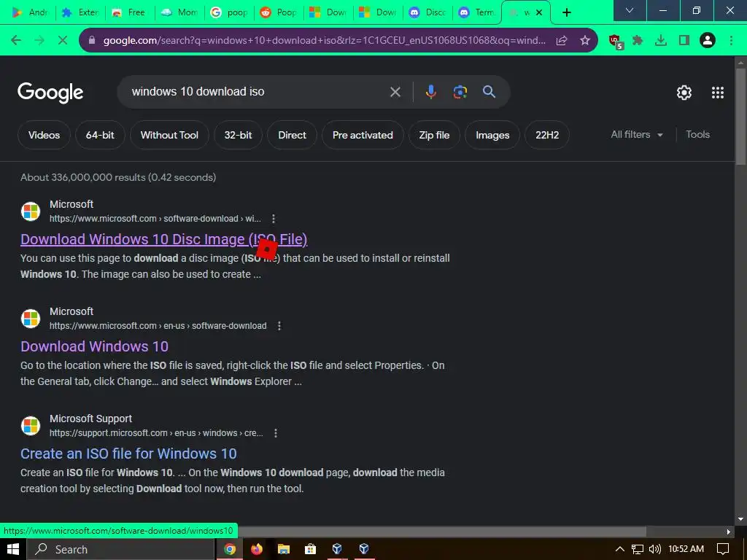The width and height of the screenshot is (747, 560).
Task: Toggle the side panel icon
Action: (x=684, y=41)
